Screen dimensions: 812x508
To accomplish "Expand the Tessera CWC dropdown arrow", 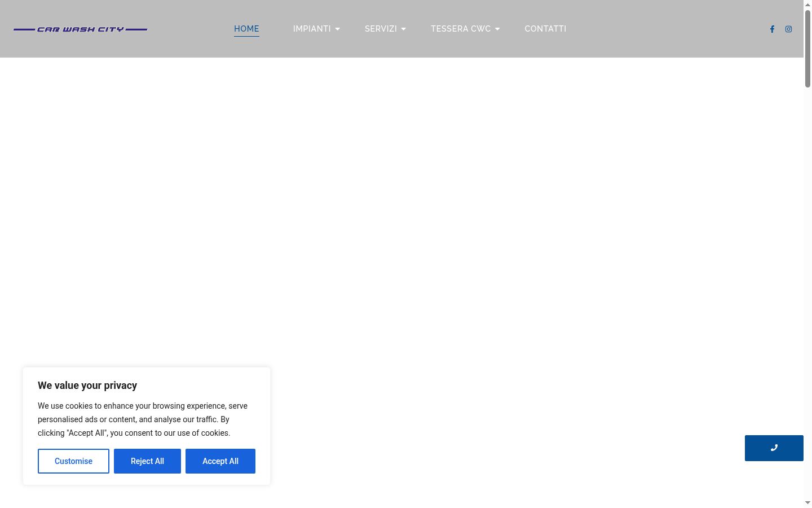I will tap(497, 29).
